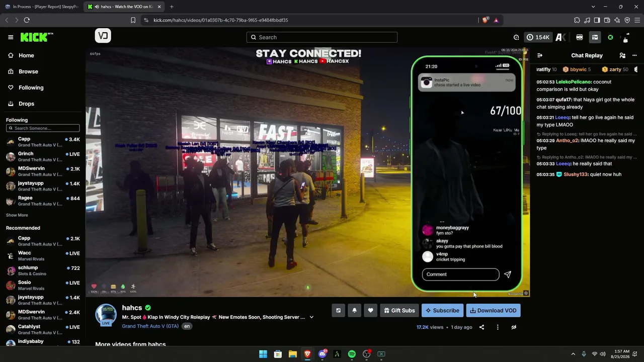Toggle follow heart for hahcs

coord(370,311)
